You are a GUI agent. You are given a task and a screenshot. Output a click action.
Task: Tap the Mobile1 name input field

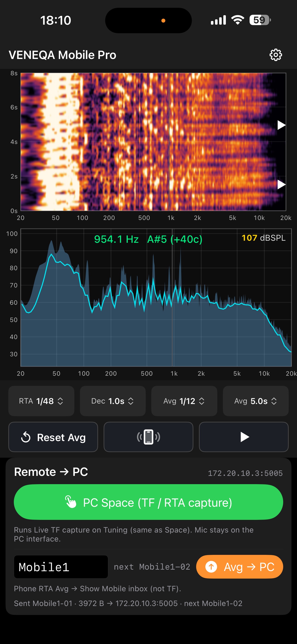[61, 567]
